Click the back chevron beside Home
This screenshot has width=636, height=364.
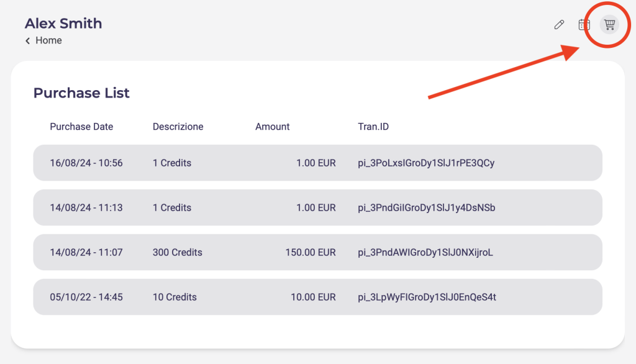click(28, 40)
